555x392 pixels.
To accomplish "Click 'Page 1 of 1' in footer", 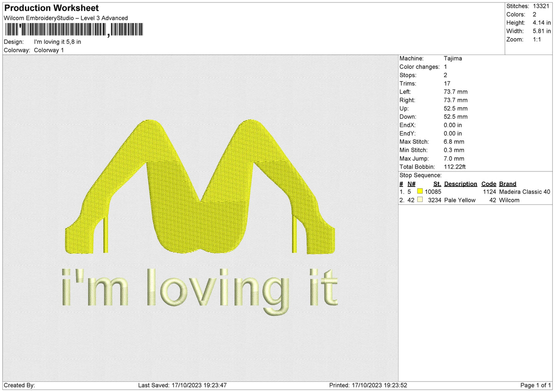I will point(536,385).
